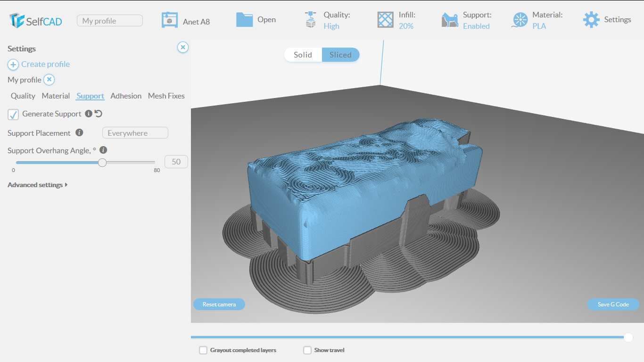Switch to the Material tab

(x=56, y=96)
